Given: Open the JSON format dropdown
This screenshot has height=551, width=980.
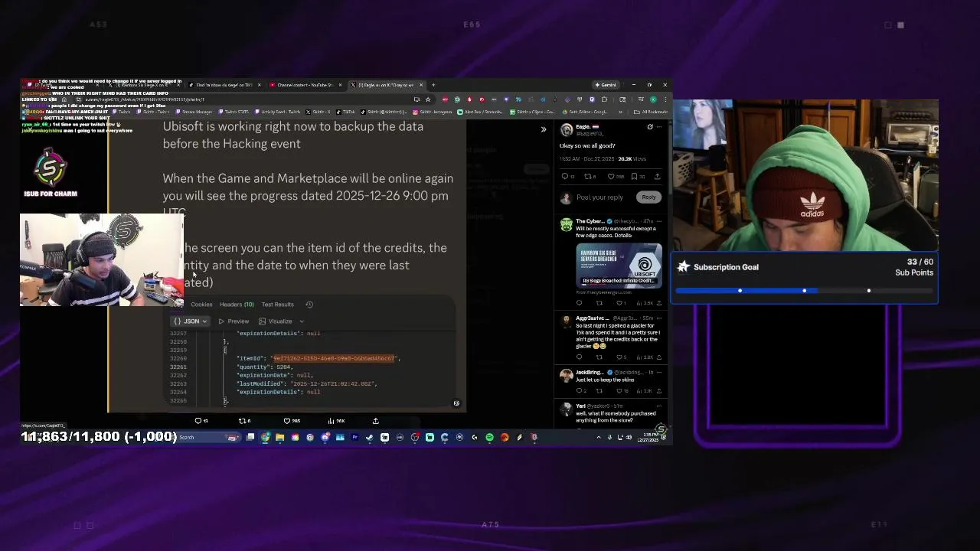Looking at the screenshot, I should click(191, 321).
